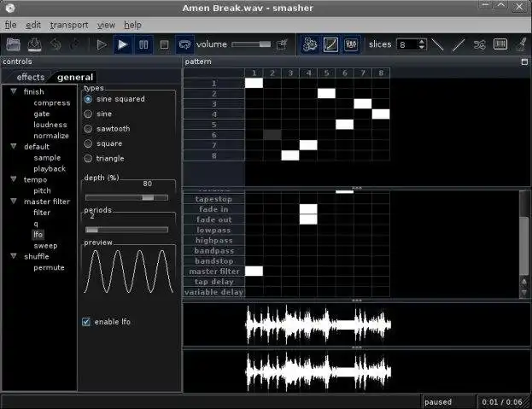Select the square LFO type

click(88, 143)
